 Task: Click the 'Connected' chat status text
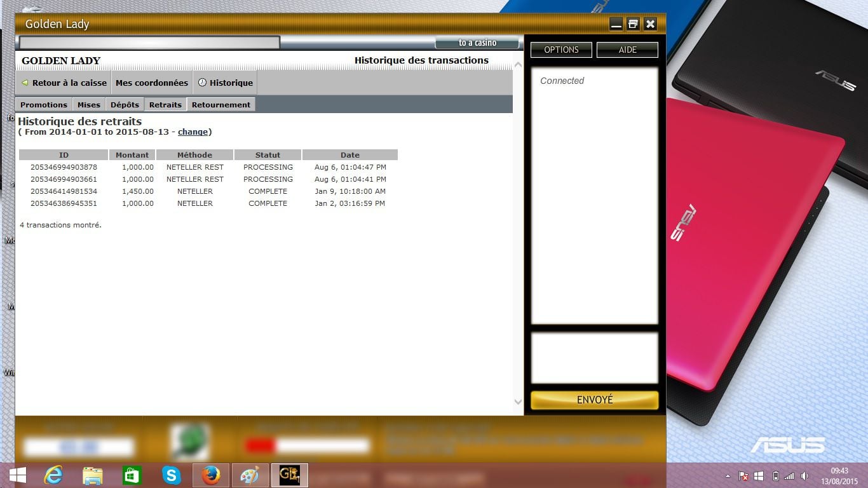click(562, 81)
